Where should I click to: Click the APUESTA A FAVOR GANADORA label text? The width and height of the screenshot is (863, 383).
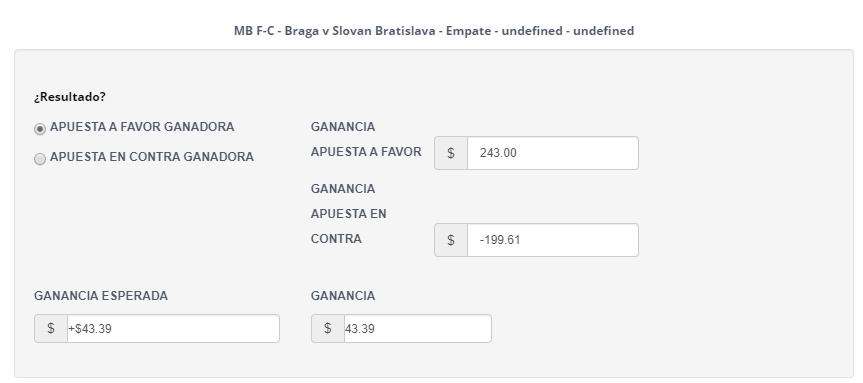(x=142, y=127)
